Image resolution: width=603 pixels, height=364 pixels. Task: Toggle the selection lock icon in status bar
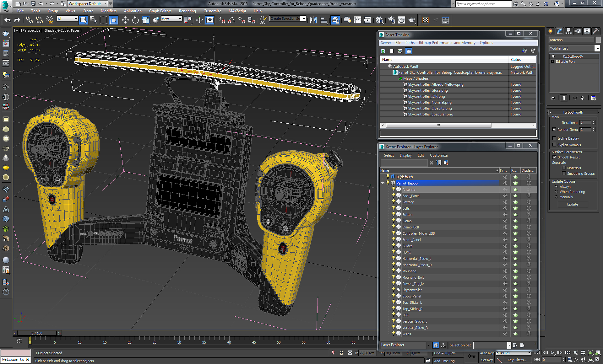tap(341, 353)
